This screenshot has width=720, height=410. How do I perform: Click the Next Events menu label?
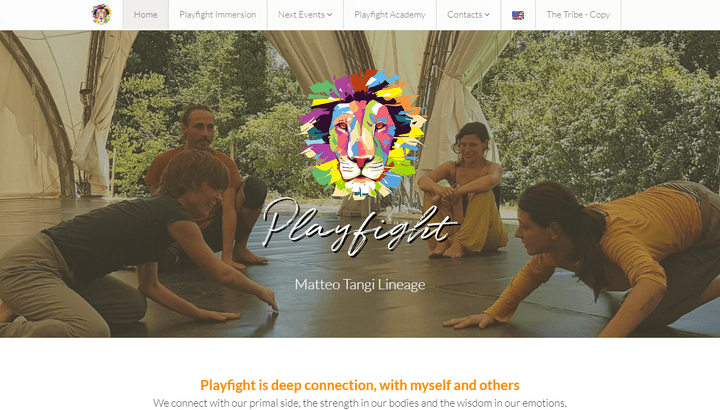[301, 15]
